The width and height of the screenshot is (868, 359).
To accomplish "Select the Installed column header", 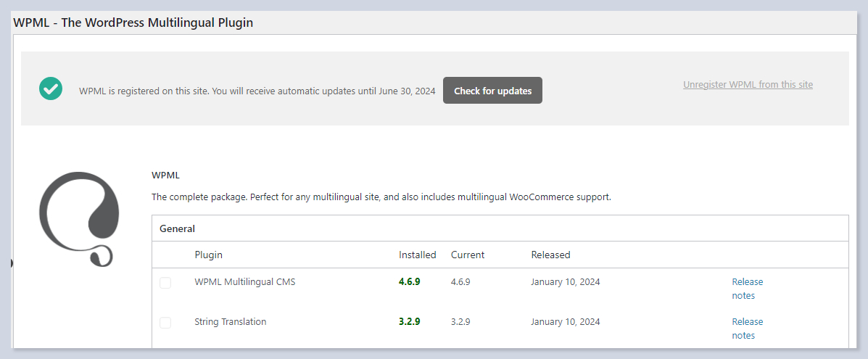I will pos(417,255).
